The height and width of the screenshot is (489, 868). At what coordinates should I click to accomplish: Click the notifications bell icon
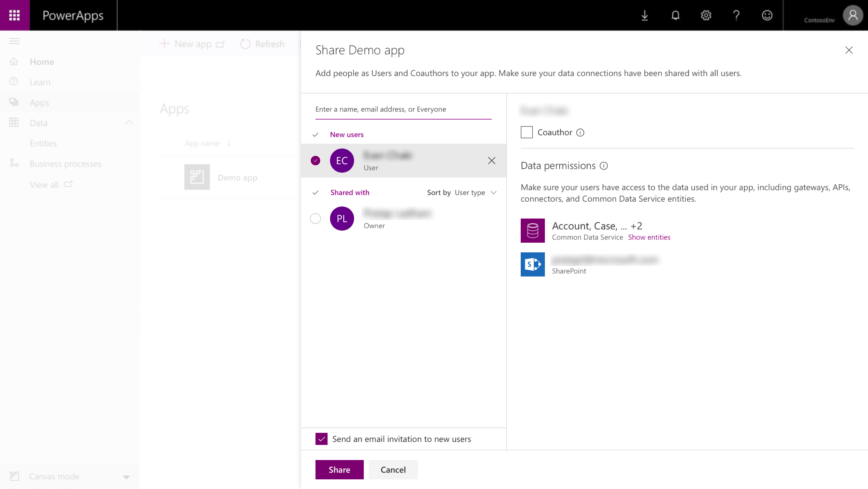click(675, 15)
